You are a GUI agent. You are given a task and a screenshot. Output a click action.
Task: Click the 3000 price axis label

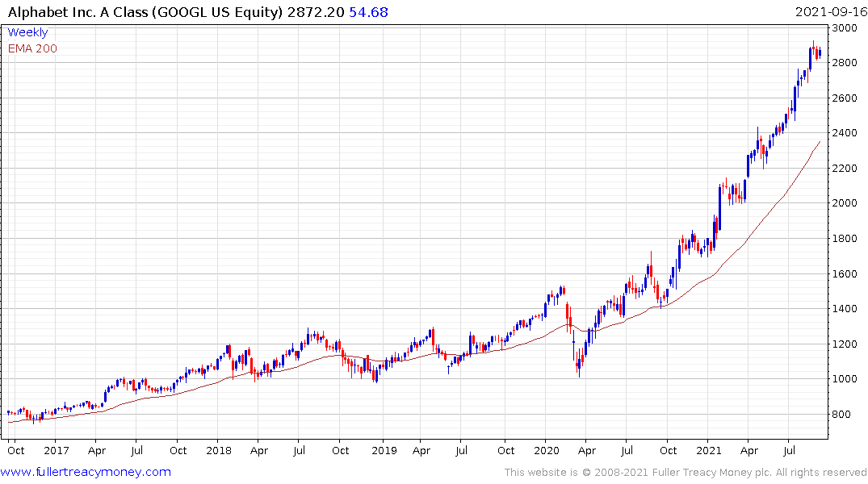click(x=845, y=27)
